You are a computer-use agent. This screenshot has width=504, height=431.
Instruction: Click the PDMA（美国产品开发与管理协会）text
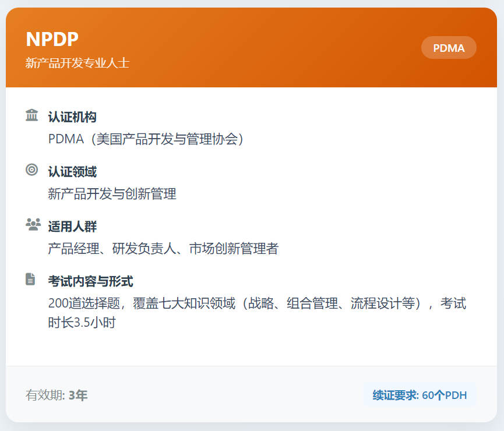click(146, 139)
